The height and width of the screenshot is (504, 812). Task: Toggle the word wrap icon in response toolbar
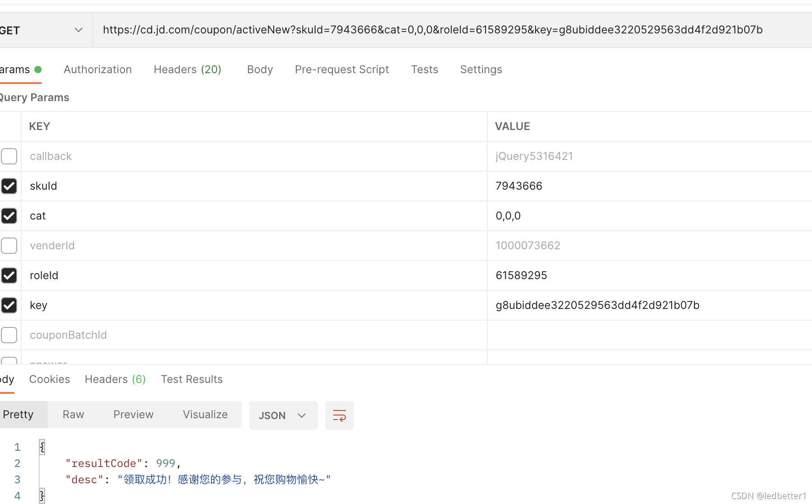click(339, 415)
